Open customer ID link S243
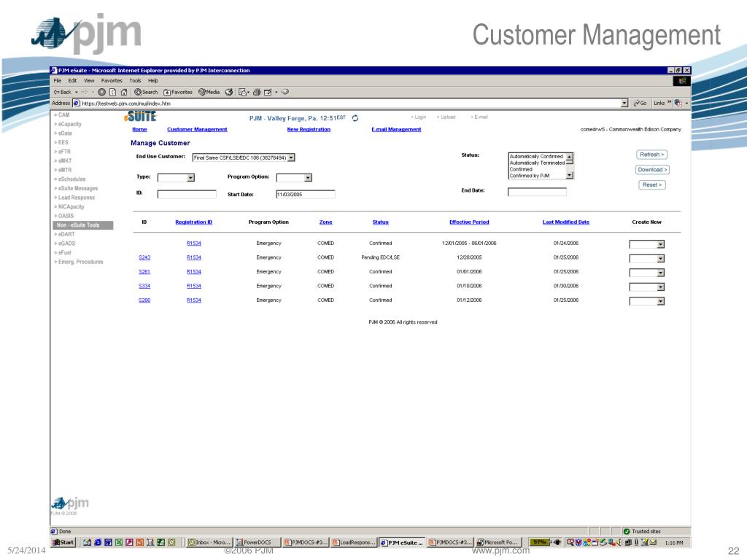Viewport: 747px width, 560px height. [144, 257]
